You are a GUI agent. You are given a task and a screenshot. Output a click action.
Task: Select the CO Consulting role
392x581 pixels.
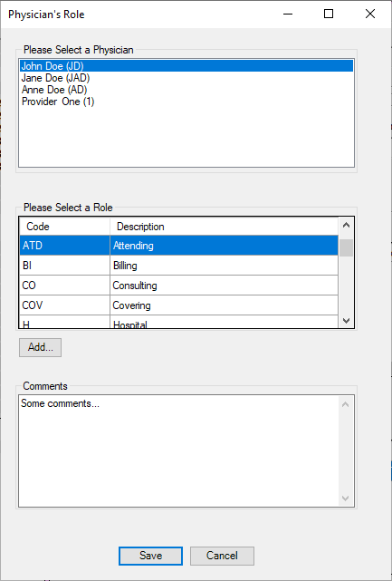click(178, 286)
